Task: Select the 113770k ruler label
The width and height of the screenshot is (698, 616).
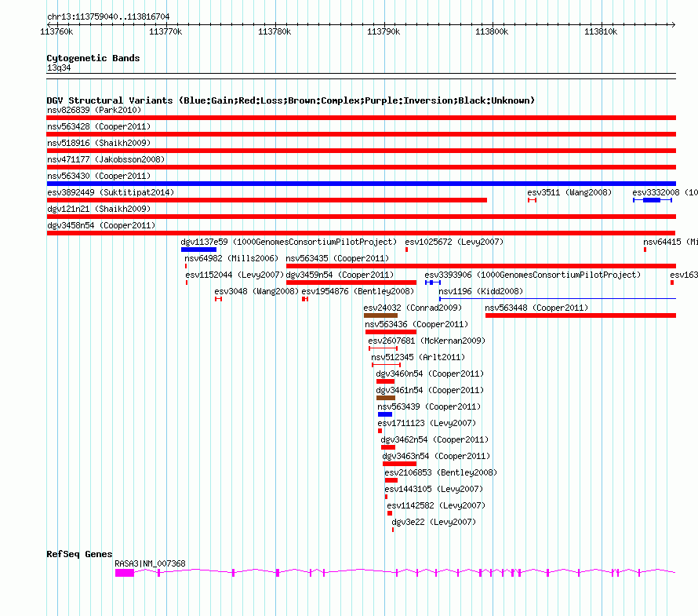Action: [165, 31]
